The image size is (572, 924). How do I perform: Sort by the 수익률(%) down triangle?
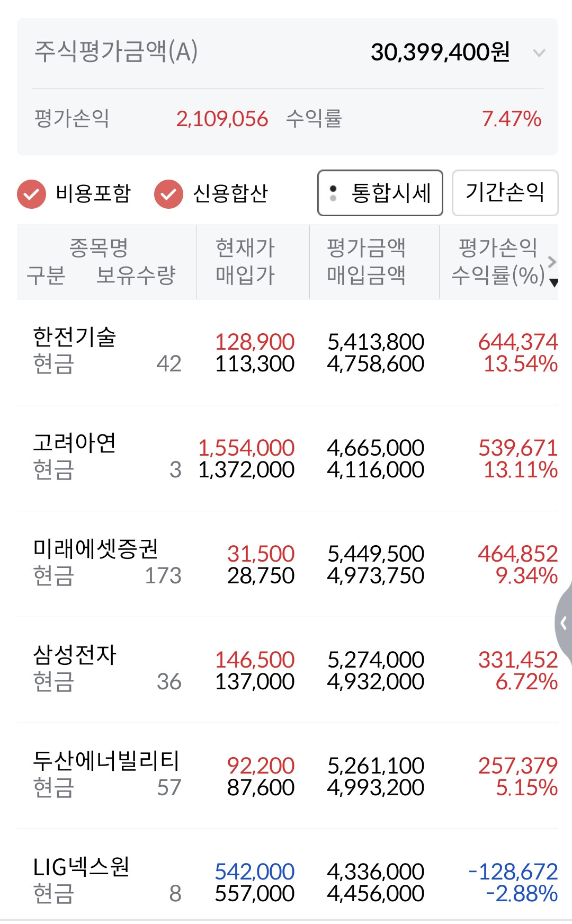click(x=554, y=283)
